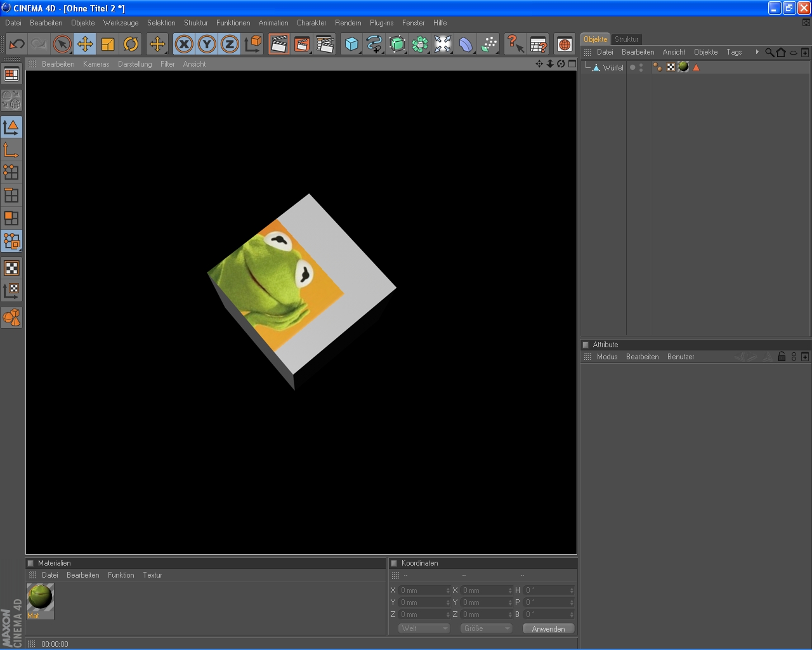This screenshot has height=650, width=812.
Task: Open the Datei menu in main menu bar
Action: pos(13,23)
